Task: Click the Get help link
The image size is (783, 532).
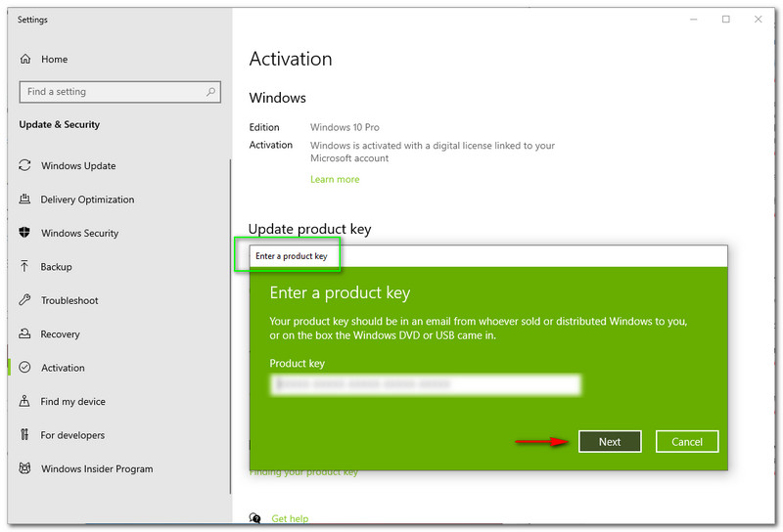Action: click(290, 518)
